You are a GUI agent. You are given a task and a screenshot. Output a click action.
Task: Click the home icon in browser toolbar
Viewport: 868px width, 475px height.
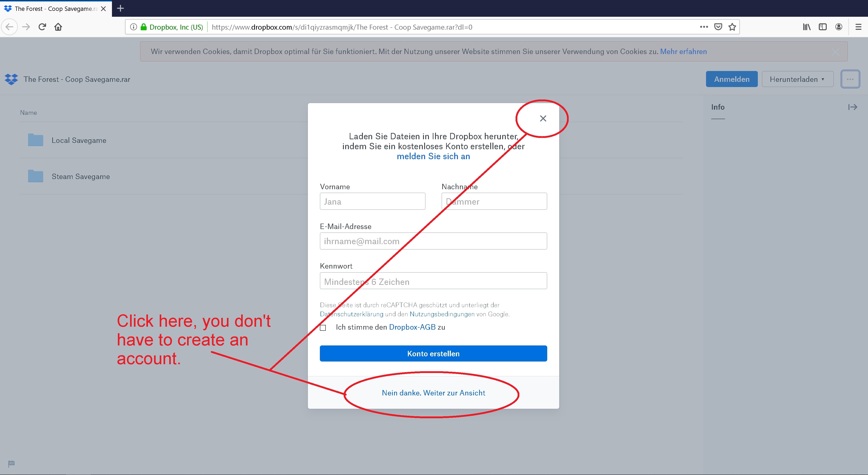tap(58, 27)
